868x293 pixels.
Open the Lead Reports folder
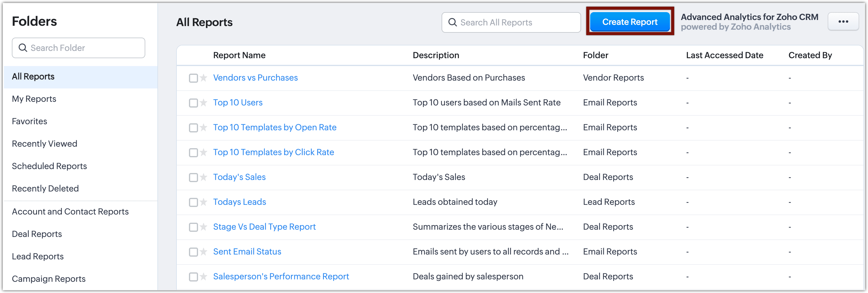[x=38, y=257]
